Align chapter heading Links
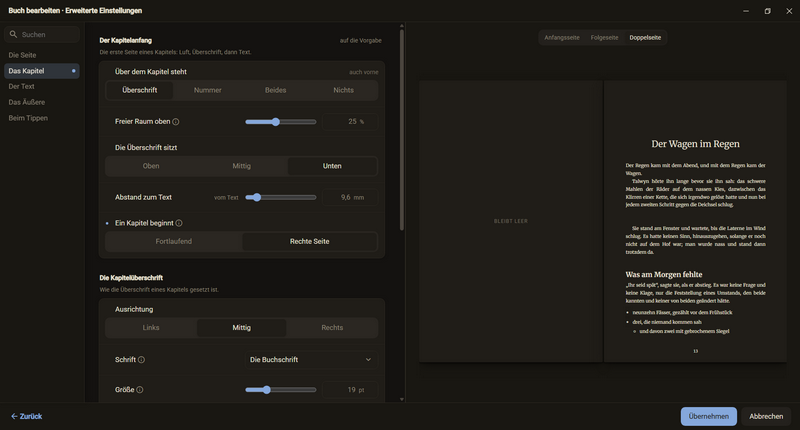The width and height of the screenshot is (800, 430). 151,328
